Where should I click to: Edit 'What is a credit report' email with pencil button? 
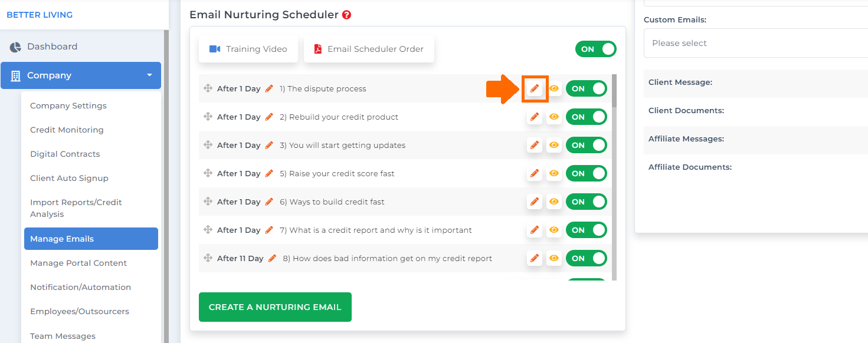coord(535,230)
